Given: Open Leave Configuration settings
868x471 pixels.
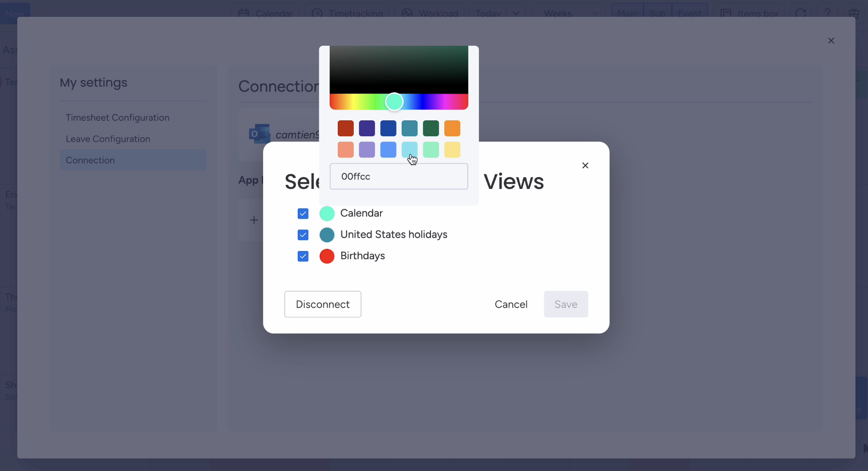Looking at the screenshot, I should pyautogui.click(x=108, y=138).
